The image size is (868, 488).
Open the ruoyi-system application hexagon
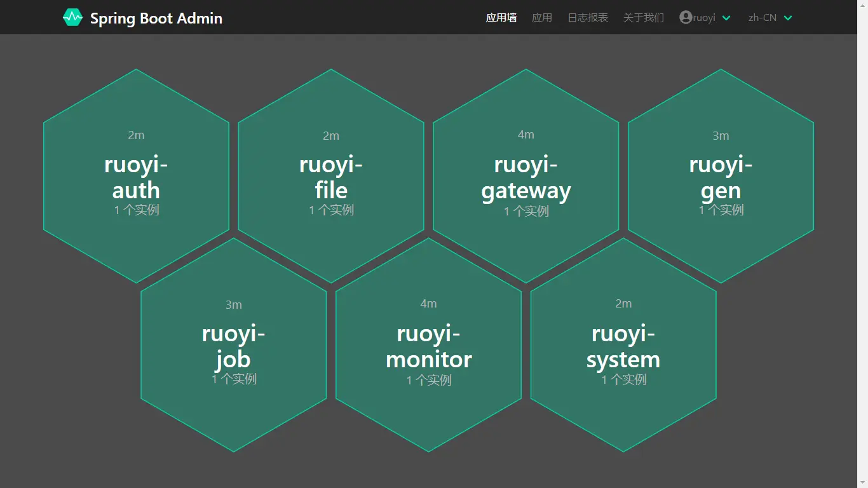coord(623,345)
